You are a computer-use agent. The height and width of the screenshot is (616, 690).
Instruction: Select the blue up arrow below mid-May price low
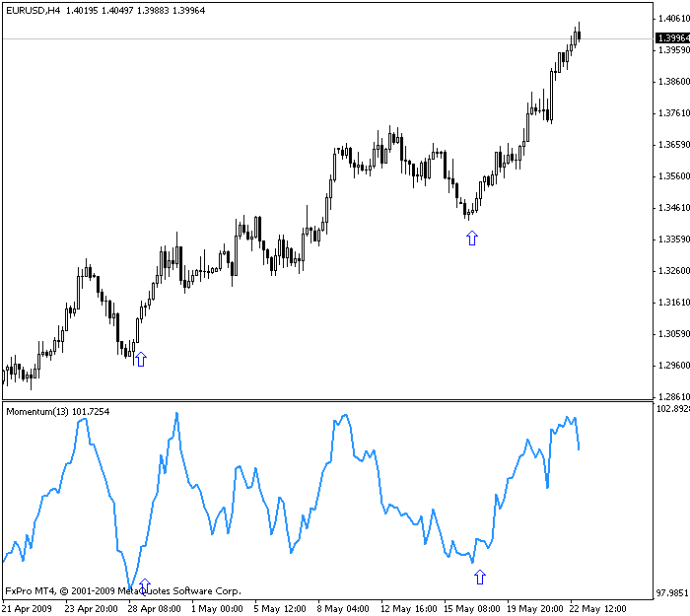472,239
